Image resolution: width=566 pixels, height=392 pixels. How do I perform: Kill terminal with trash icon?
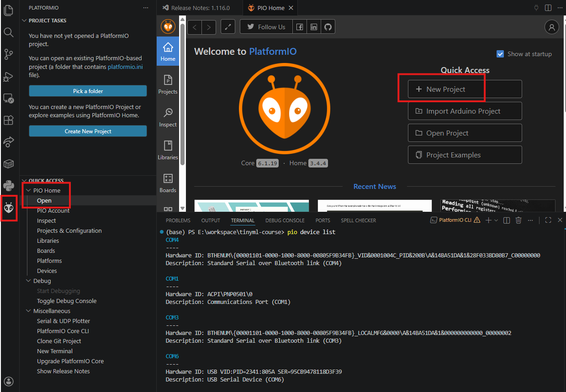click(518, 220)
